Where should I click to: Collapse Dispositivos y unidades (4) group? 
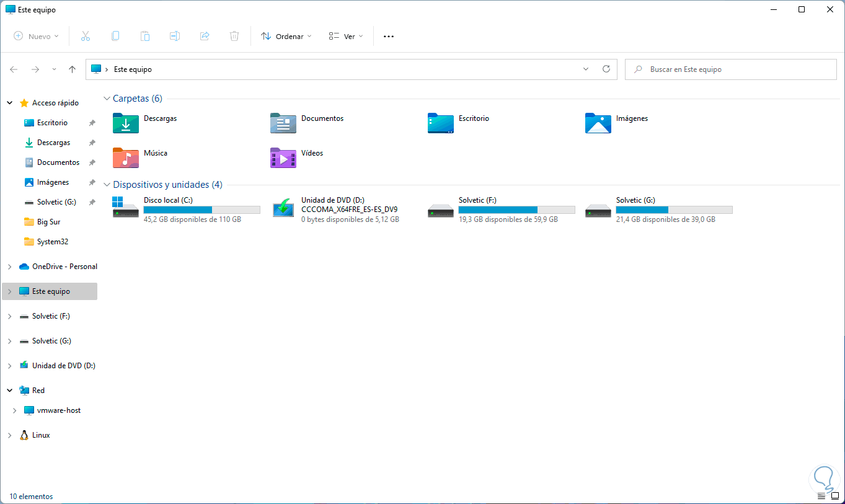(x=107, y=185)
